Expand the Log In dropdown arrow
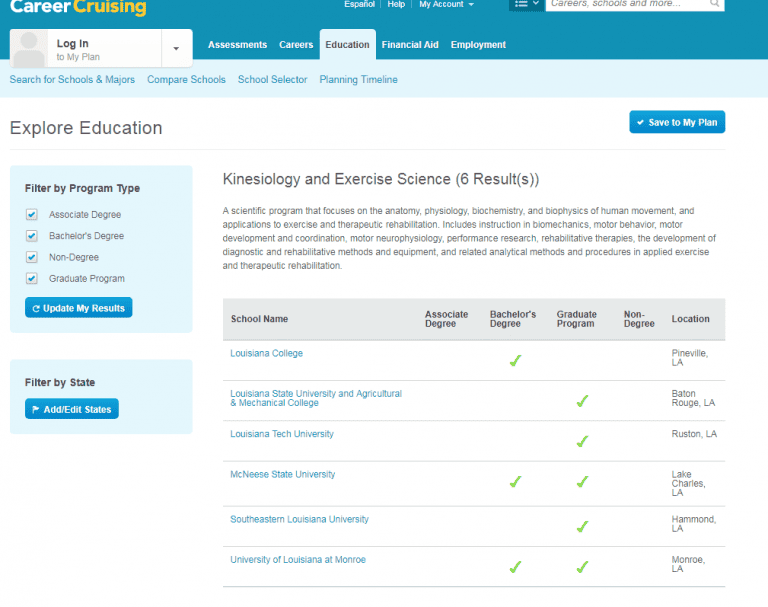This screenshot has height=607, width=768. tap(176, 49)
